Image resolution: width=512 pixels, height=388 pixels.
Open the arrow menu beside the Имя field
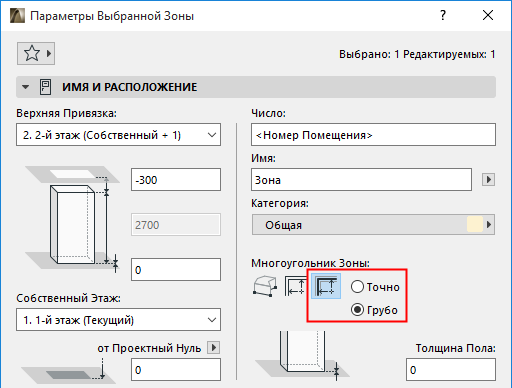click(488, 180)
